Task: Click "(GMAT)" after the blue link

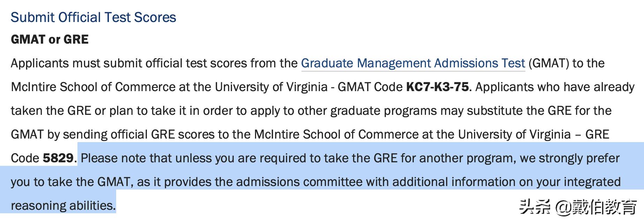Action: coord(549,63)
